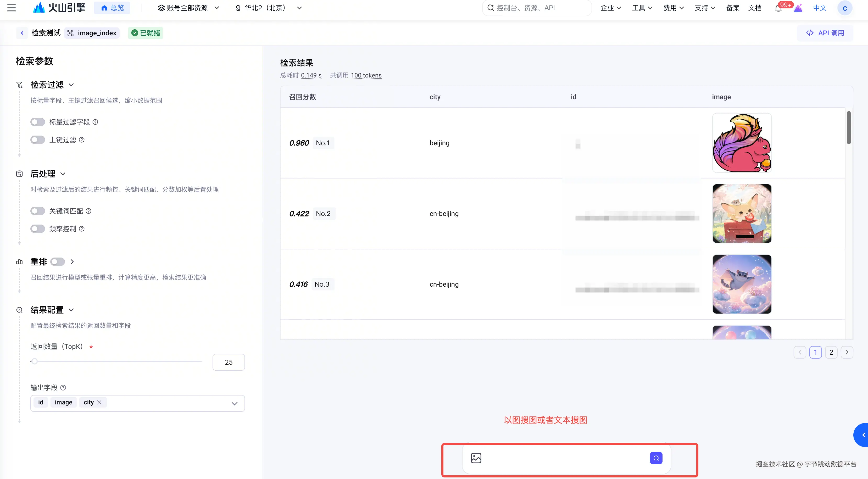This screenshot has width=868, height=479.
Task: Open the 华北2（北京） region selector
Action: 268,8
